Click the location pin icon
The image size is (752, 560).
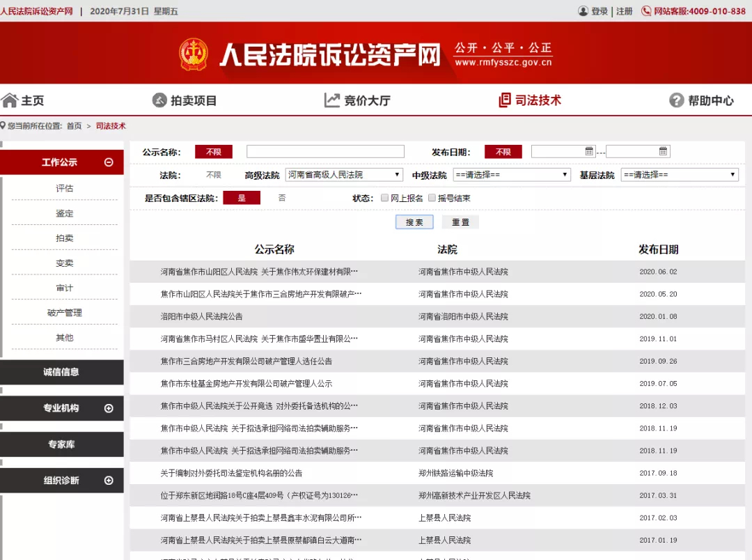click(x=3, y=126)
